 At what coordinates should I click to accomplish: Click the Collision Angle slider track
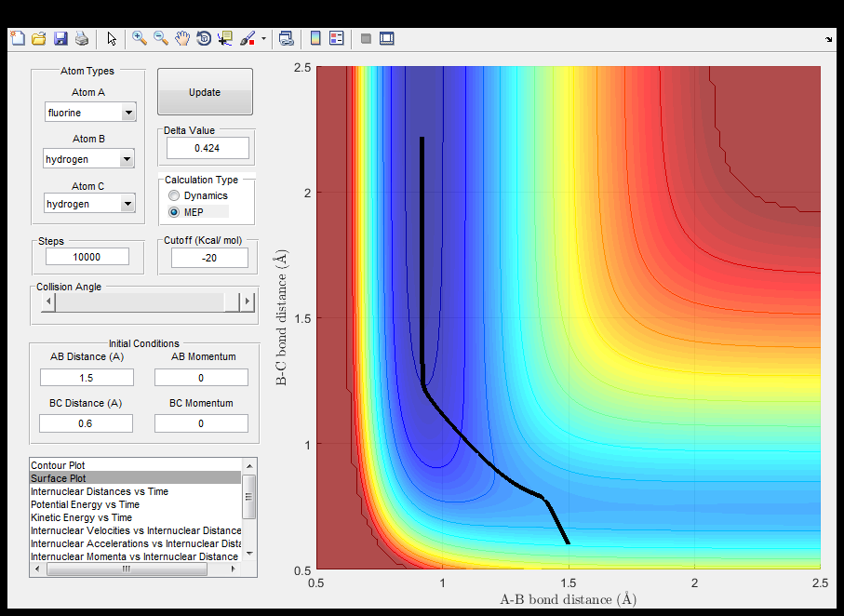(140, 301)
